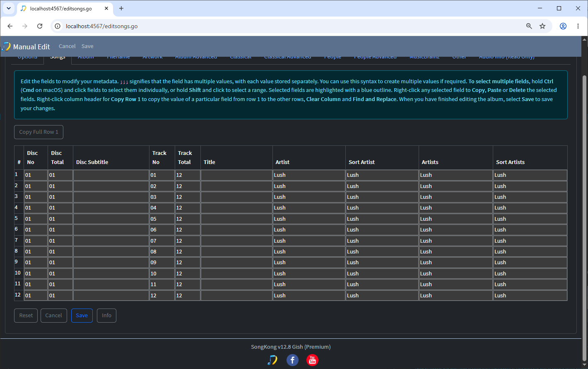588x369 pixels.
Task: Bookmark this page with the star icon
Action: pos(542,26)
